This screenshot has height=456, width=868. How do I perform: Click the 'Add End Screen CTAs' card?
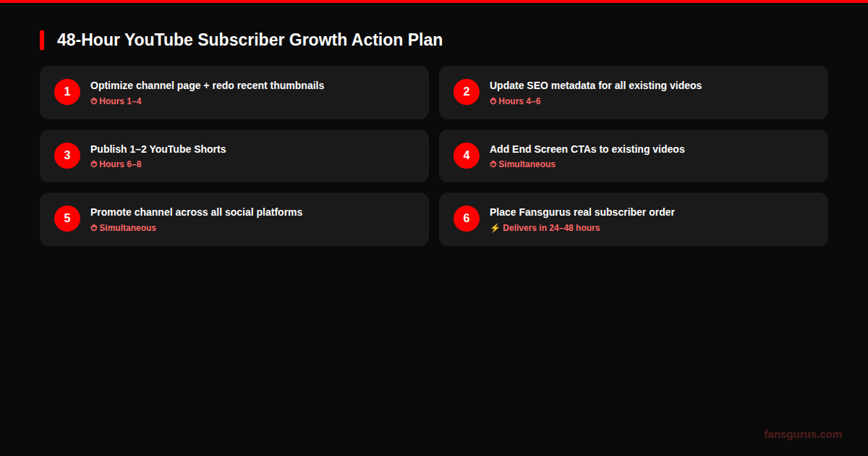coord(633,156)
